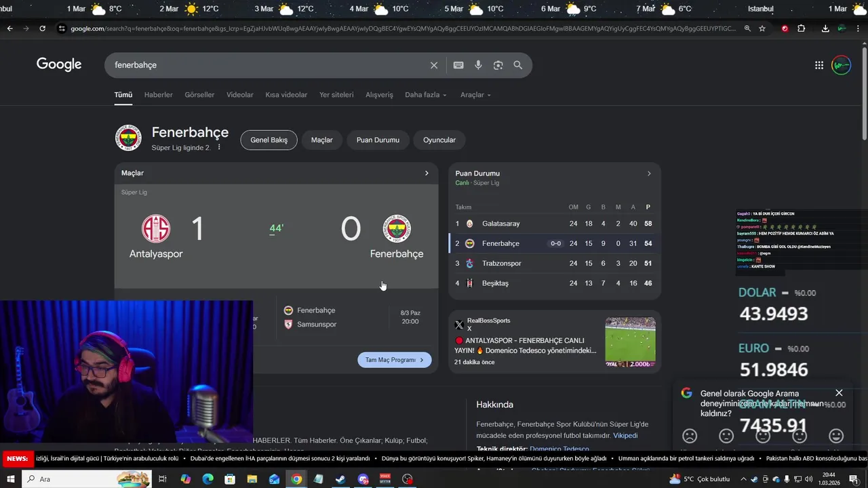Open the Vikipedi link
This screenshot has height=488, width=868.
[x=625, y=436]
